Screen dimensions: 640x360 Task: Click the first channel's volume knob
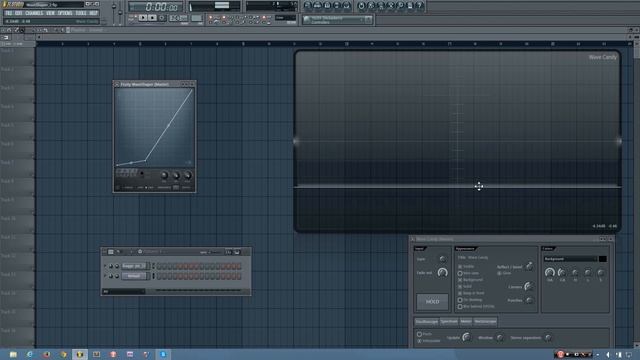pyautogui.click(x=117, y=266)
